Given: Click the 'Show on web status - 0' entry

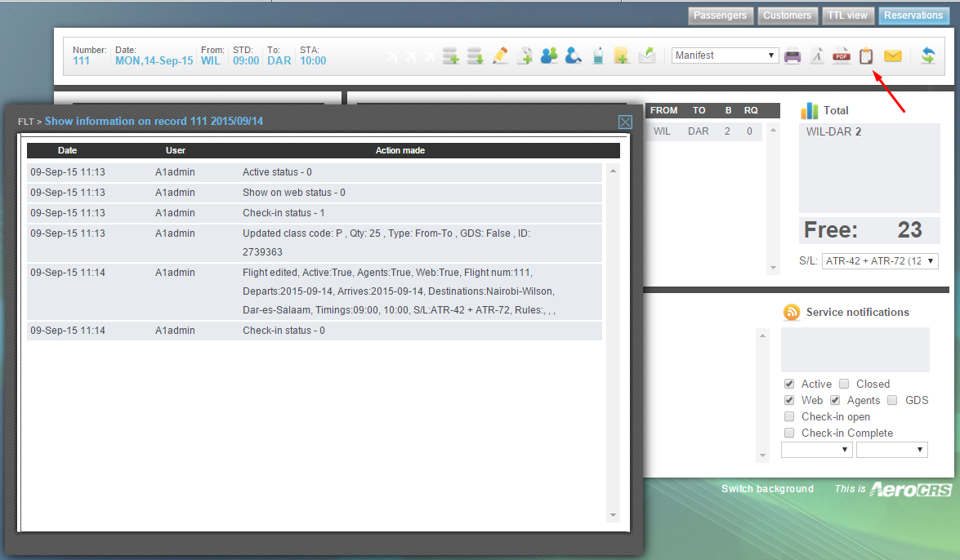Looking at the screenshot, I should (x=315, y=192).
